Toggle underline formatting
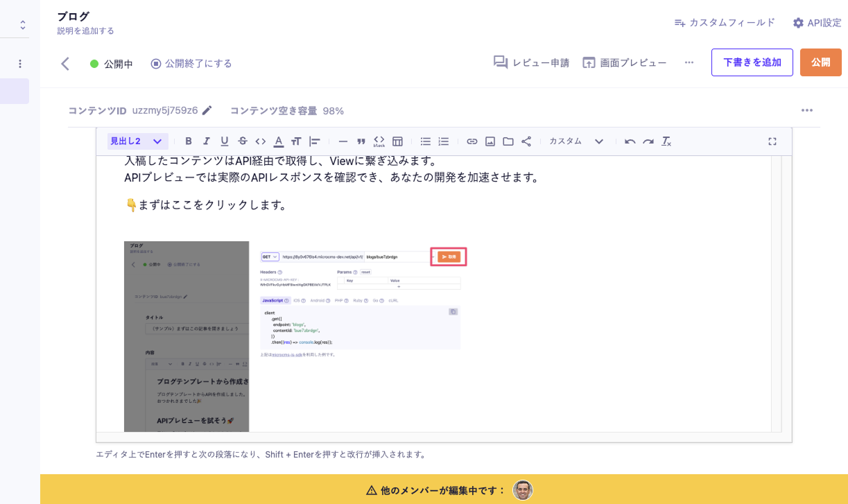This screenshot has height=504, width=848. coord(225,141)
